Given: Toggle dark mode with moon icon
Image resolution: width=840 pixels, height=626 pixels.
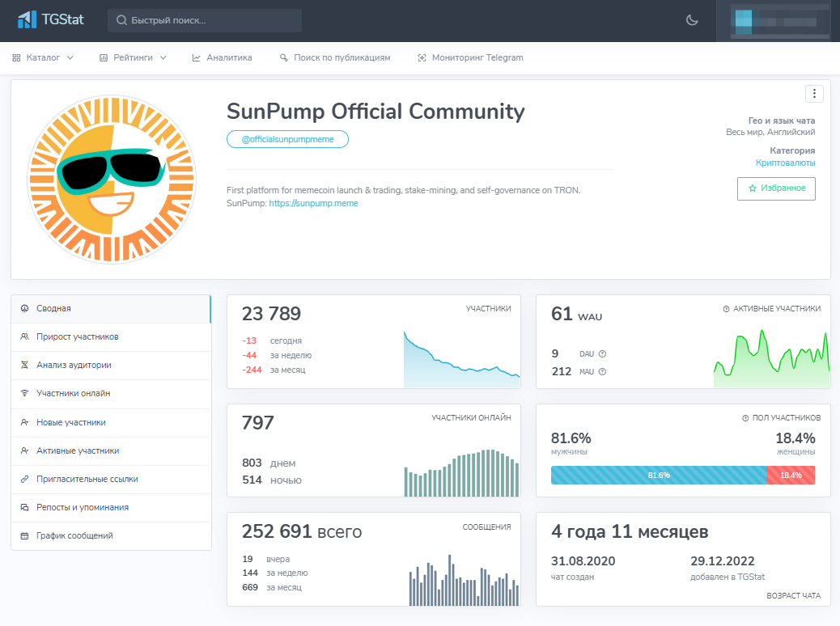Looking at the screenshot, I should pos(692,20).
